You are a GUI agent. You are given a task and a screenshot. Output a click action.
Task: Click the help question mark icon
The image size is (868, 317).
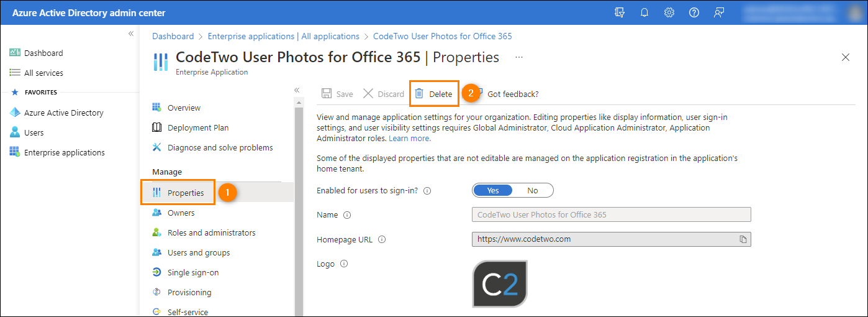click(x=694, y=12)
